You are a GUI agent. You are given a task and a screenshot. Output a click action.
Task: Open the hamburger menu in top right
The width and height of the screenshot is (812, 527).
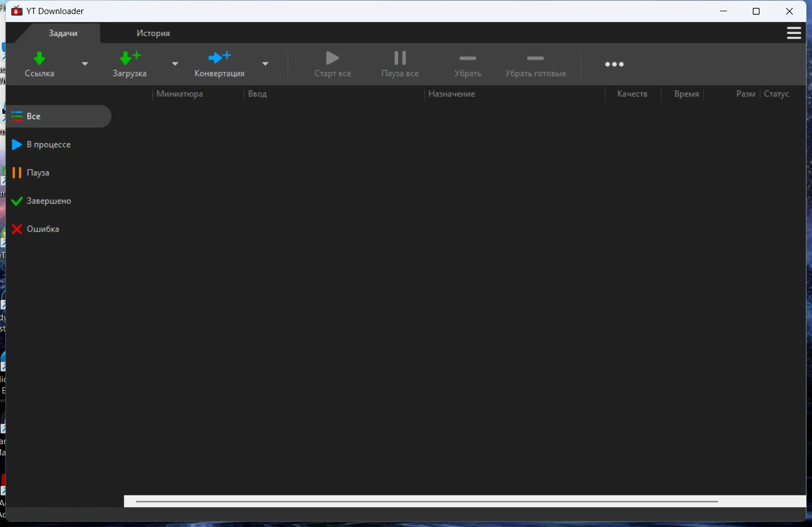pyautogui.click(x=794, y=33)
